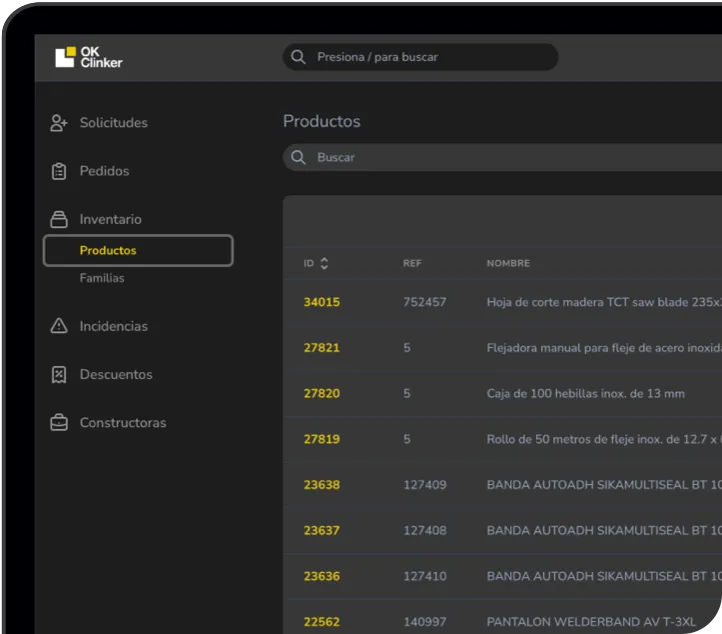The width and height of the screenshot is (722, 634).
Task: Click REF value 5 in row 27820
Action: [x=407, y=394]
